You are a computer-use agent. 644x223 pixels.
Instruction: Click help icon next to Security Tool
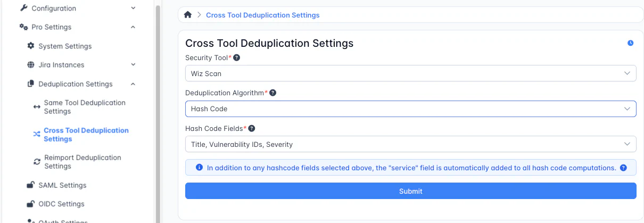[x=237, y=57]
